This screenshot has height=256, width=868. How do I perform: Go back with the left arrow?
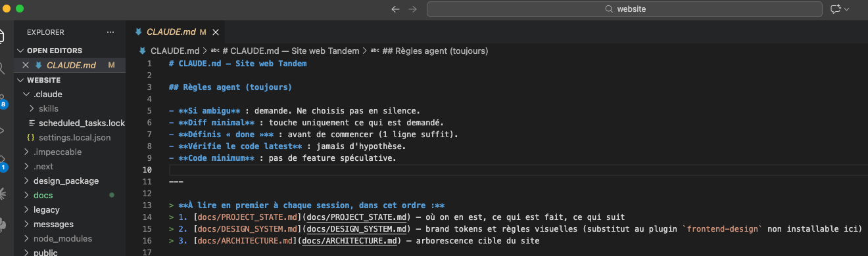tap(395, 9)
